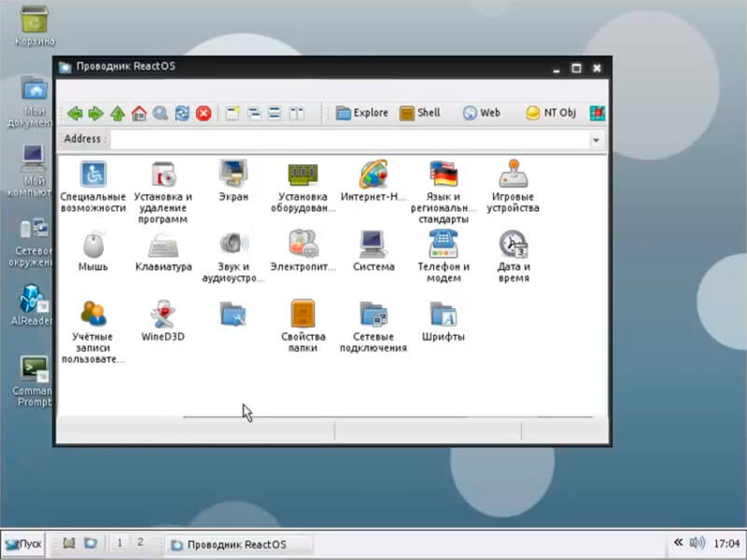Open the Пуск start menu
The width and height of the screenshot is (747, 560).
click(22, 544)
